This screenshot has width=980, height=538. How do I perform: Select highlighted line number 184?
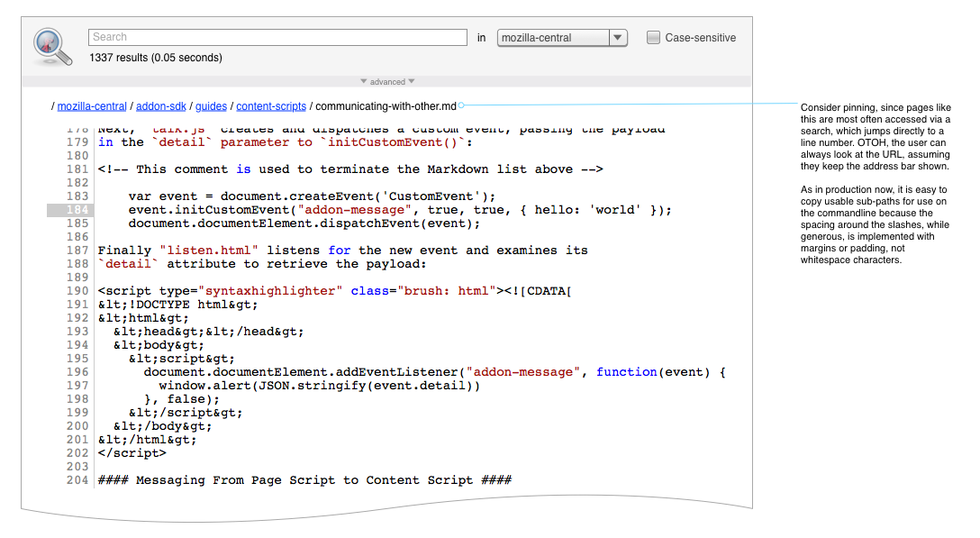point(70,210)
